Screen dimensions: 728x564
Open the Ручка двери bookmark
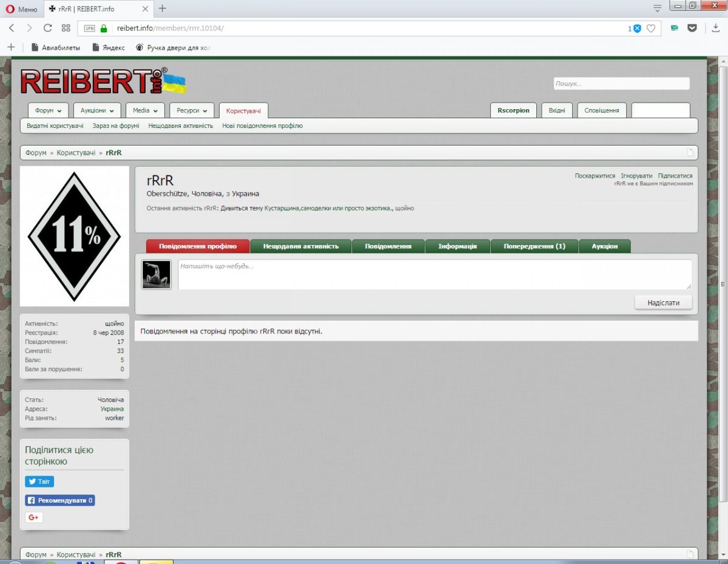[x=173, y=47]
